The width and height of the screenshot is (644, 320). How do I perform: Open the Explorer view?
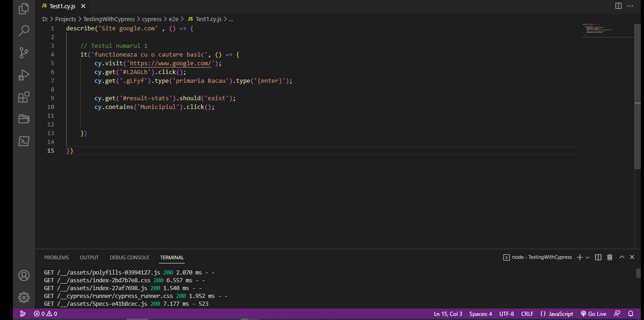23,9
